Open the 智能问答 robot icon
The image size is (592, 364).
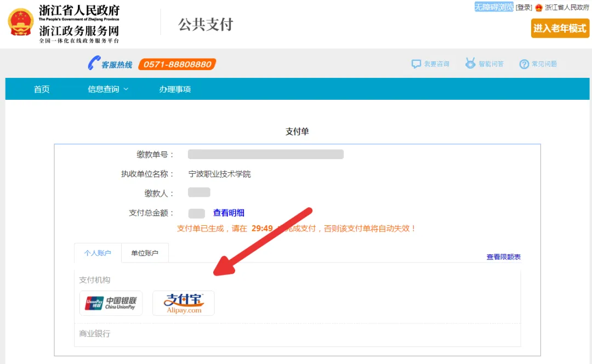pos(470,64)
